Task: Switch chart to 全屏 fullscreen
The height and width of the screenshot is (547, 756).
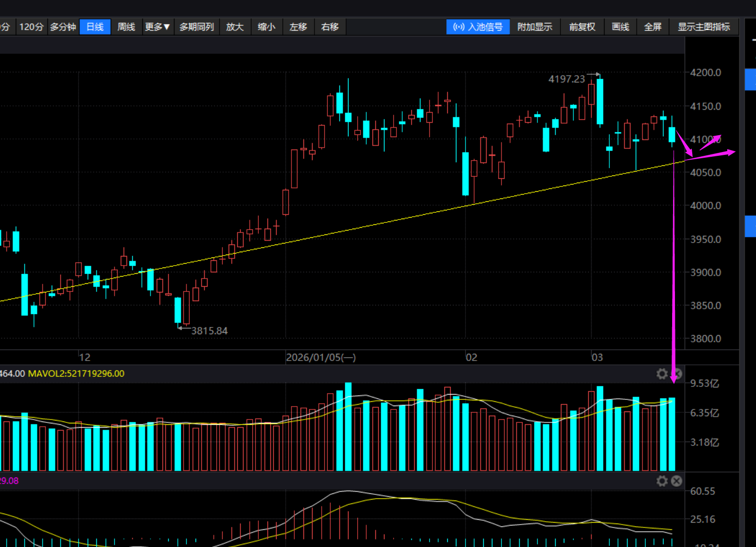Action: [x=652, y=27]
